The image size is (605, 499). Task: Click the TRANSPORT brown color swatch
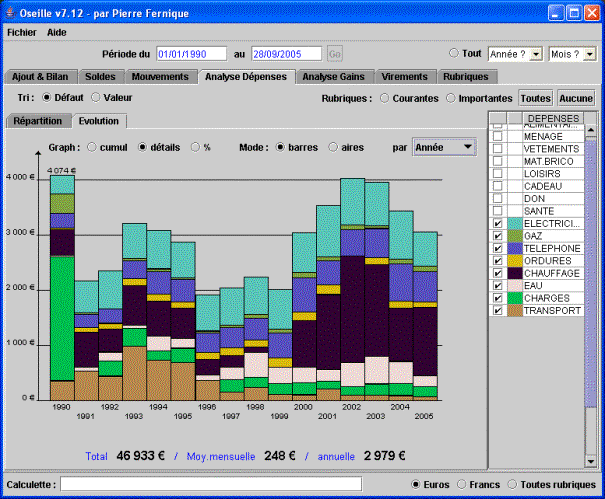515,311
